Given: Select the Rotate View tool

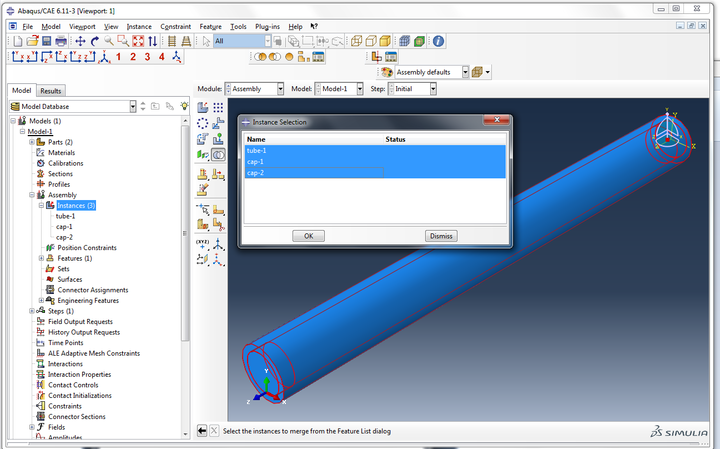Looking at the screenshot, I should coord(95,41).
